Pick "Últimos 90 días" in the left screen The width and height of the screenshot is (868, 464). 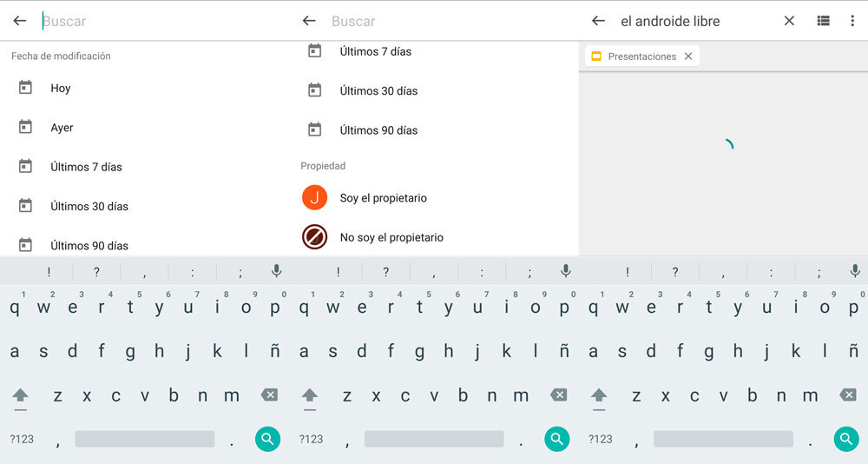[x=89, y=246]
